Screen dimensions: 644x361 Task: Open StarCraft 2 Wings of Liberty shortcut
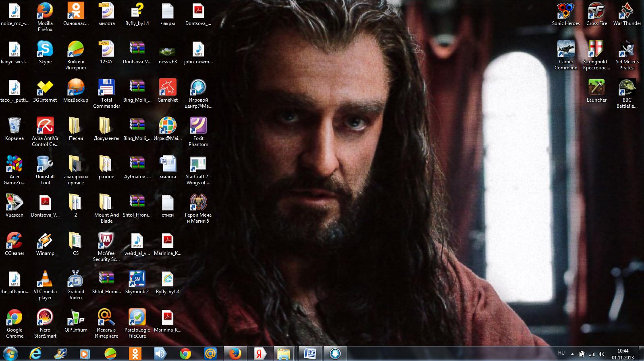click(198, 170)
